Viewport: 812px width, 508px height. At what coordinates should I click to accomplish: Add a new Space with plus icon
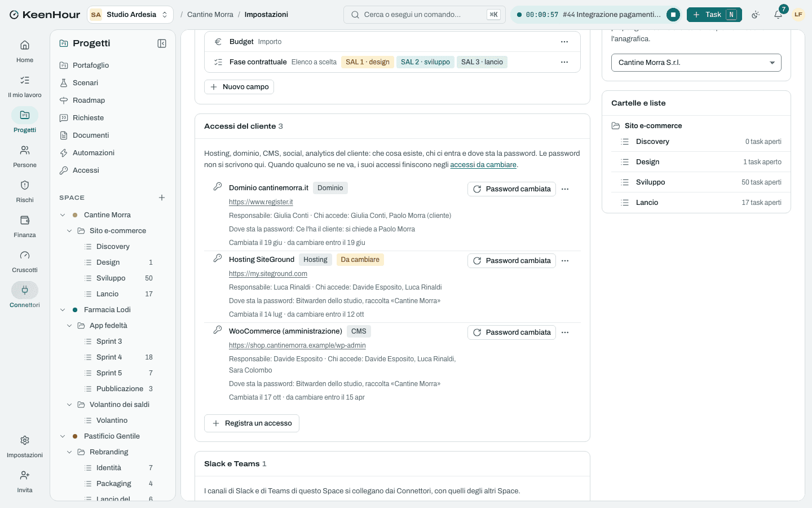[x=162, y=198]
